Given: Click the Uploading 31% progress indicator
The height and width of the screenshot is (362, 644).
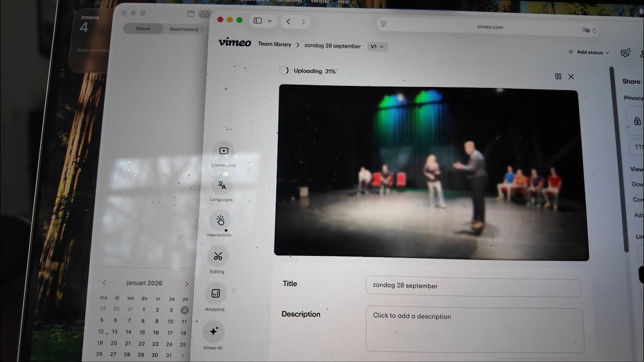Looking at the screenshot, I should pos(308,71).
